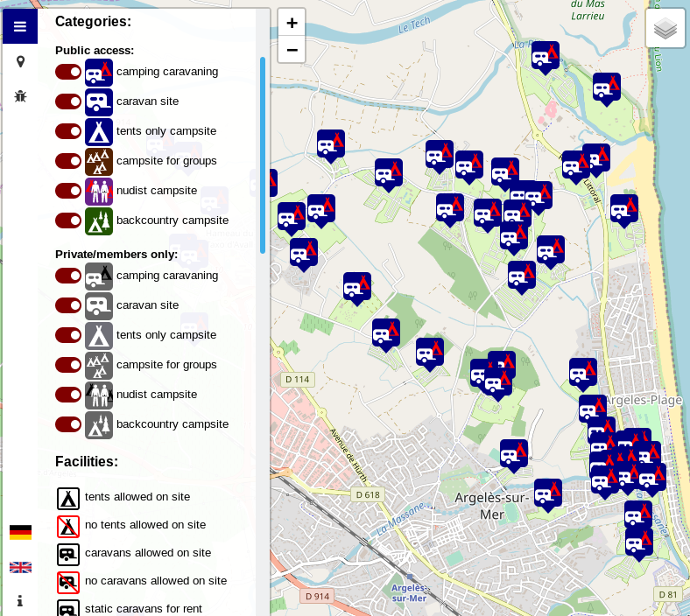Screen dimensions: 690x616
Task: Open the info icon in sidebar
Action: point(20,601)
